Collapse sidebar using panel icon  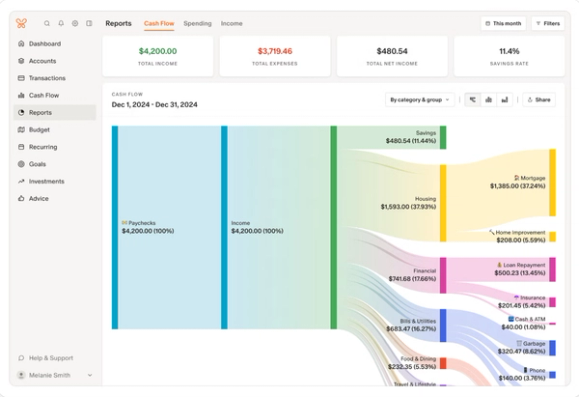click(89, 23)
